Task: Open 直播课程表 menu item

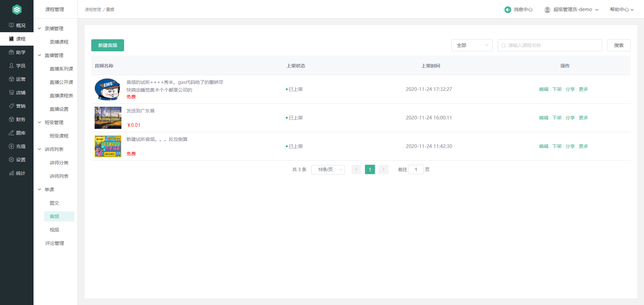Action: [61, 96]
